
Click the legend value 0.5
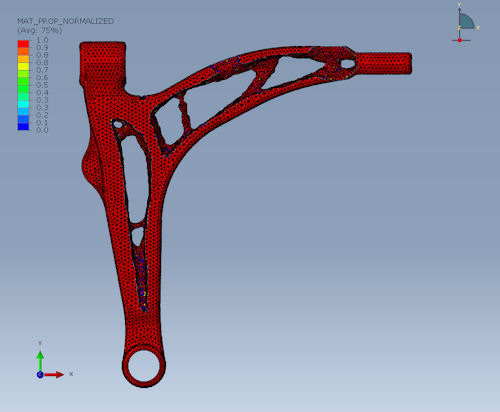[x=42, y=85]
